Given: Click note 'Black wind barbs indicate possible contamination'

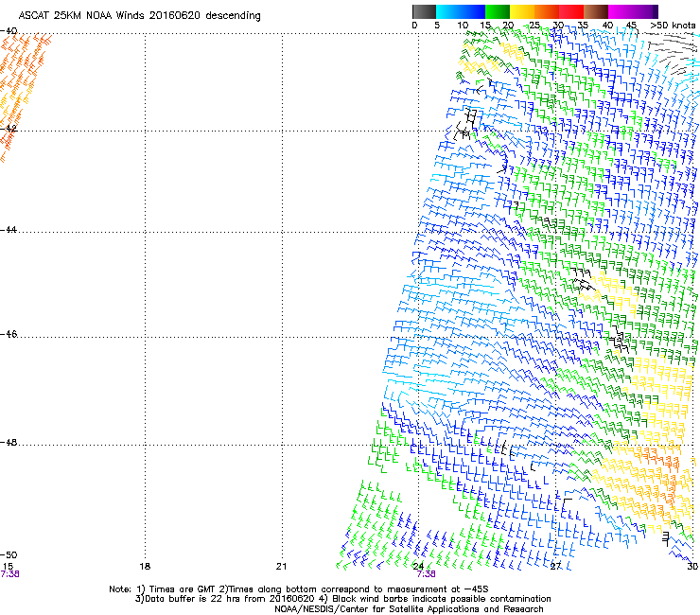Looking at the screenshot, I should click(442, 599).
